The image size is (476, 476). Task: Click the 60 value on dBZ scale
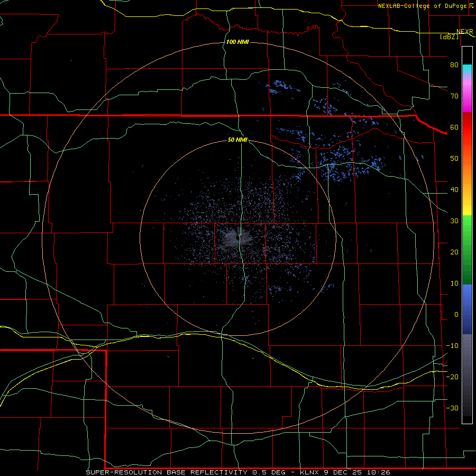point(454,127)
